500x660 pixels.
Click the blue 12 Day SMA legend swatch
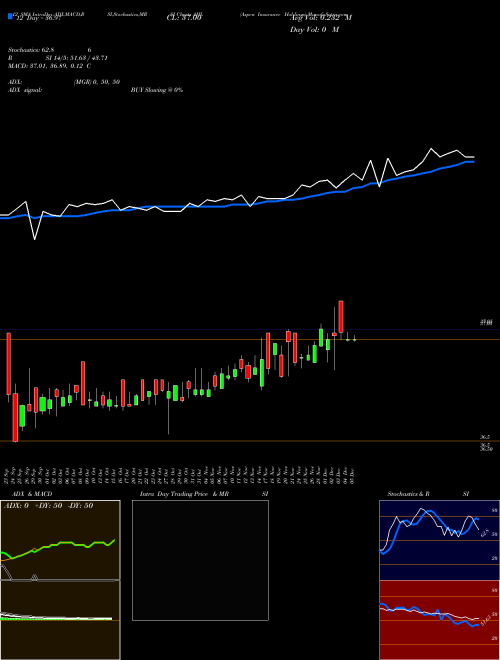tap(11, 16)
